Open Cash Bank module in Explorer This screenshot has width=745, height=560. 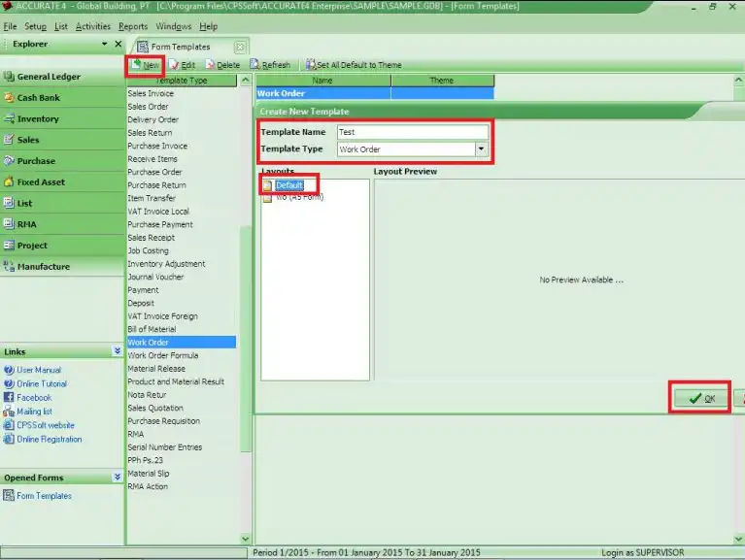pyautogui.click(x=62, y=98)
